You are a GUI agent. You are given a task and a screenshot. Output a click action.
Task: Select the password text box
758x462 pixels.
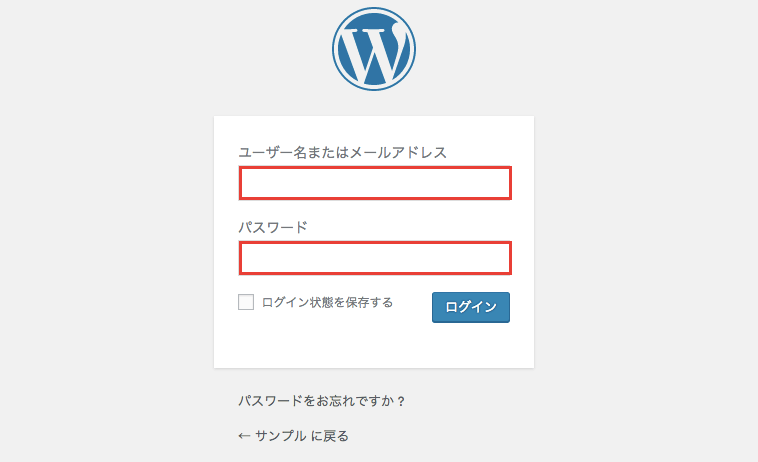coord(375,258)
